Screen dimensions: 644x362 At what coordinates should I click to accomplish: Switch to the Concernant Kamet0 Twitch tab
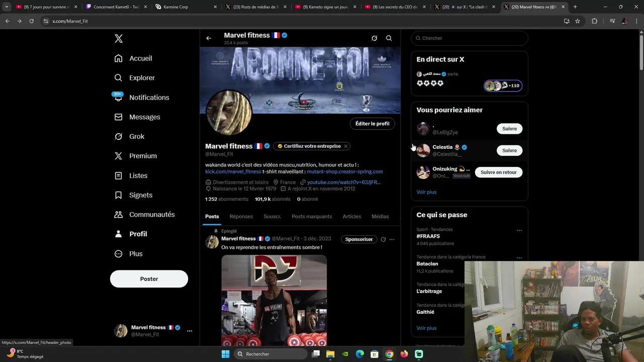tap(116, 7)
